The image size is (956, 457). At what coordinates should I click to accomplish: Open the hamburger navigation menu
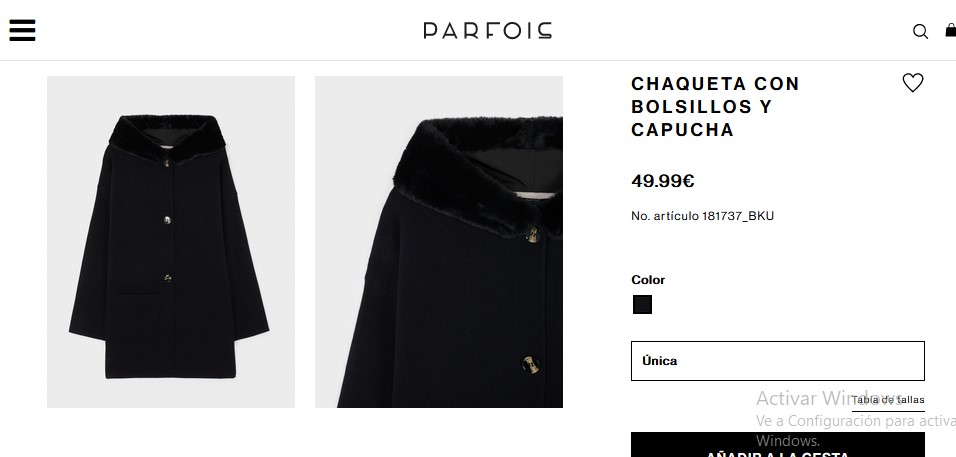(x=22, y=30)
